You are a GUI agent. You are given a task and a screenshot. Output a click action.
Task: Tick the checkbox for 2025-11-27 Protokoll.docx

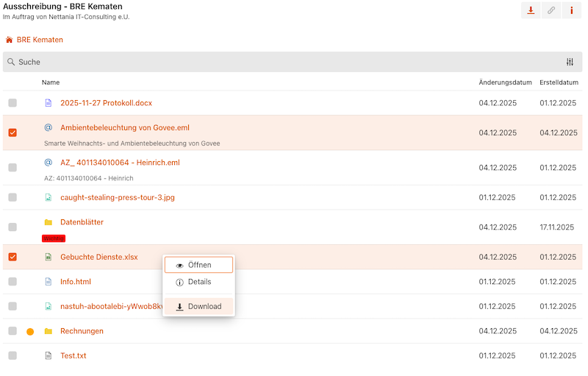[12, 103]
